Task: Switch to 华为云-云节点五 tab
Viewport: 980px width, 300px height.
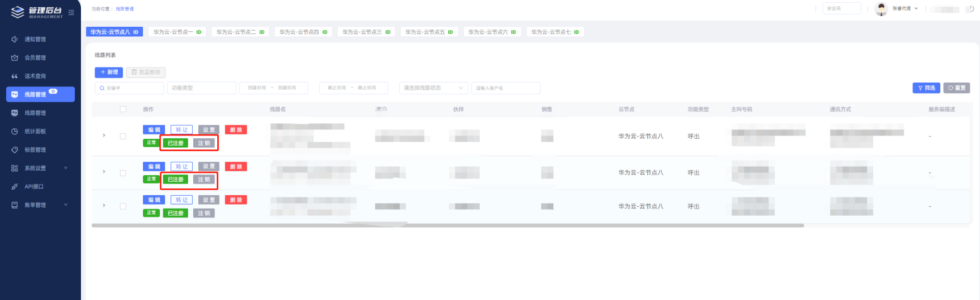Action: pos(429,32)
